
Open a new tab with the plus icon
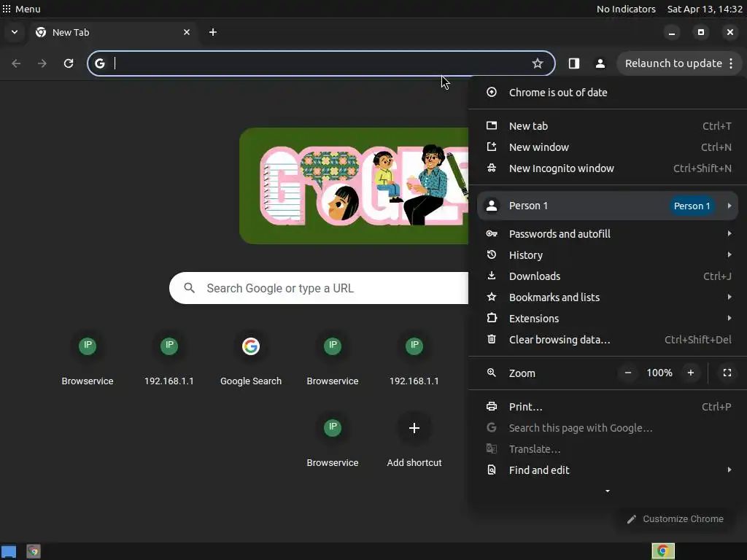(213, 32)
